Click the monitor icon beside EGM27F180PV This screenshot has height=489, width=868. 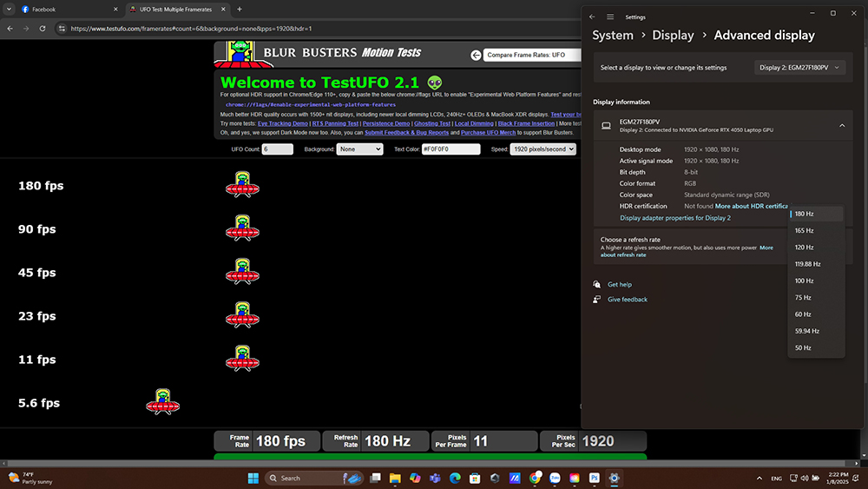coord(606,126)
